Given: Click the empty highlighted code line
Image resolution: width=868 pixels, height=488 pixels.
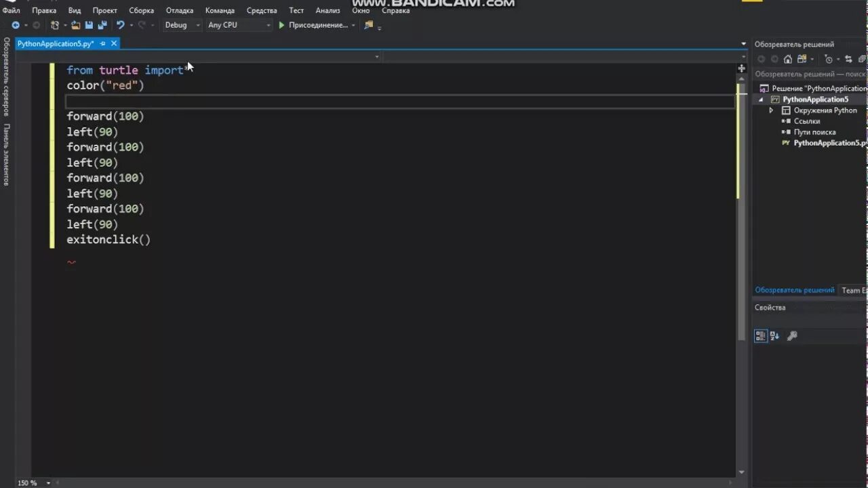Looking at the screenshot, I should 400,102.
